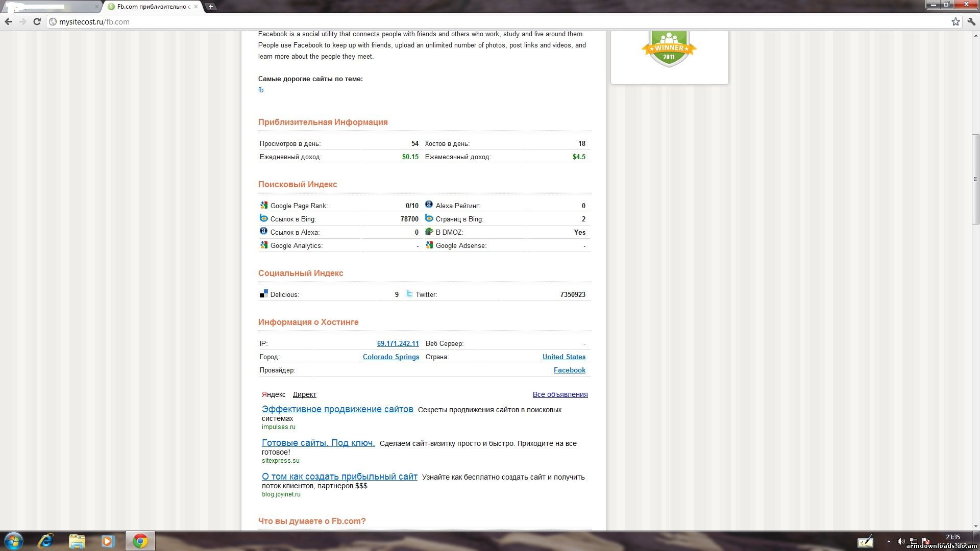Click the volume speaker tray icon

[x=901, y=541]
